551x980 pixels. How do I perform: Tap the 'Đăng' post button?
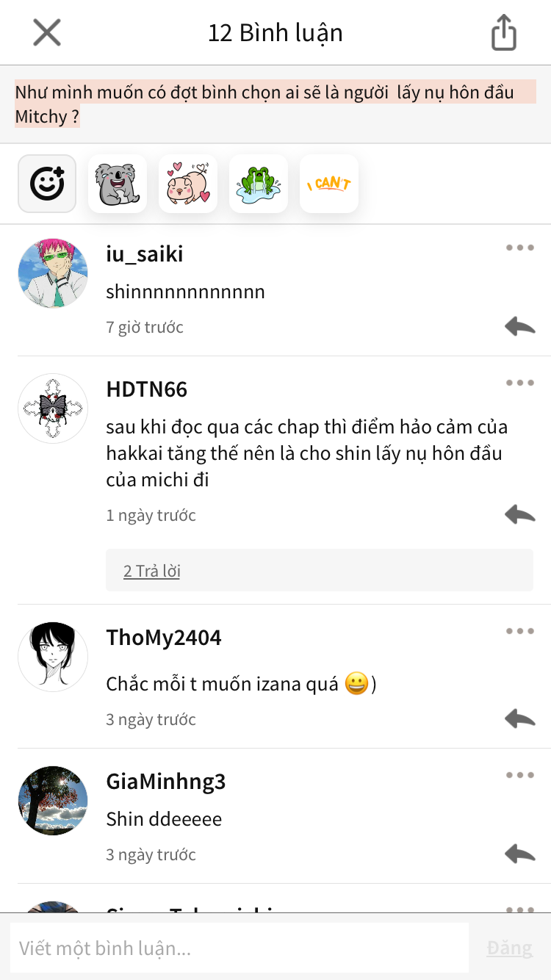509,948
